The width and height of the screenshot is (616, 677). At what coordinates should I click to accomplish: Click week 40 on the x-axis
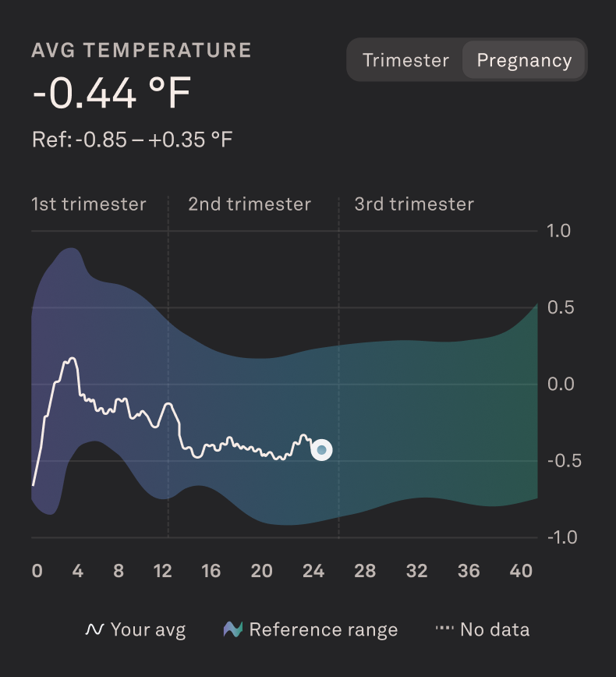point(521,571)
